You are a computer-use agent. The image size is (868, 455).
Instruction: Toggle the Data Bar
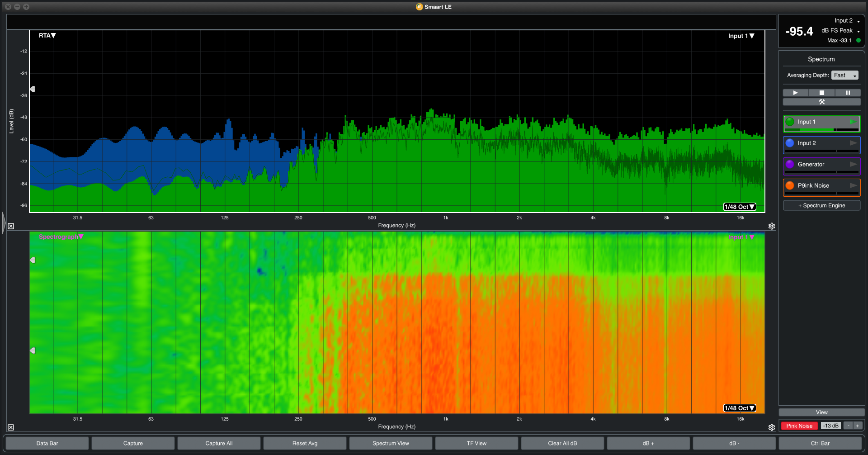click(47, 443)
